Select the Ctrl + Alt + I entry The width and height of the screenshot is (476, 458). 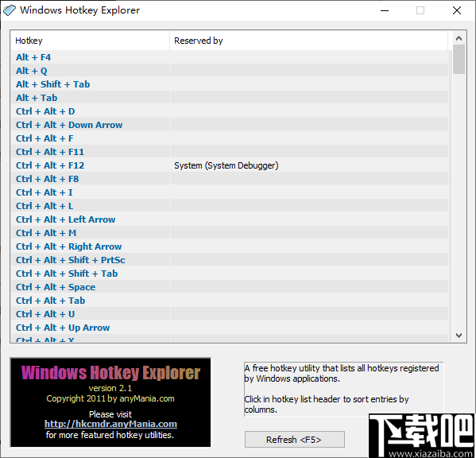231,192
